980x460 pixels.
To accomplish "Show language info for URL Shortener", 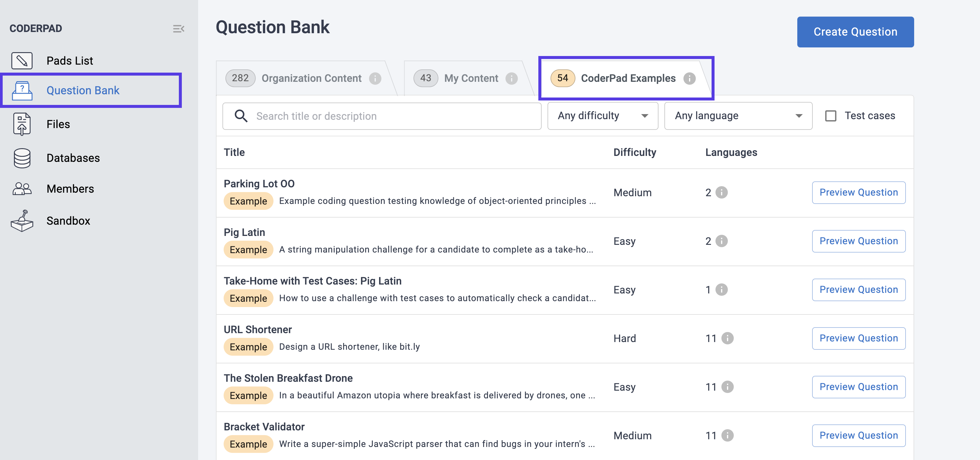I will point(727,338).
